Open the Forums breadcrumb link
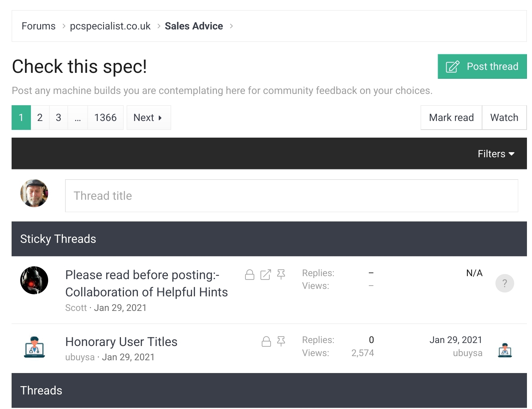The image size is (532, 409). tap(39, 26)
